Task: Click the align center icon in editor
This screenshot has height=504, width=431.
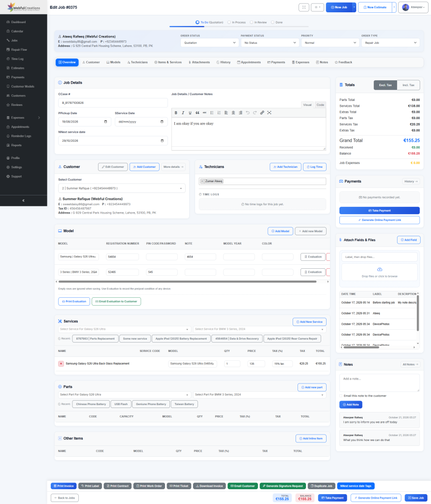Action: [x=233, y=113]
